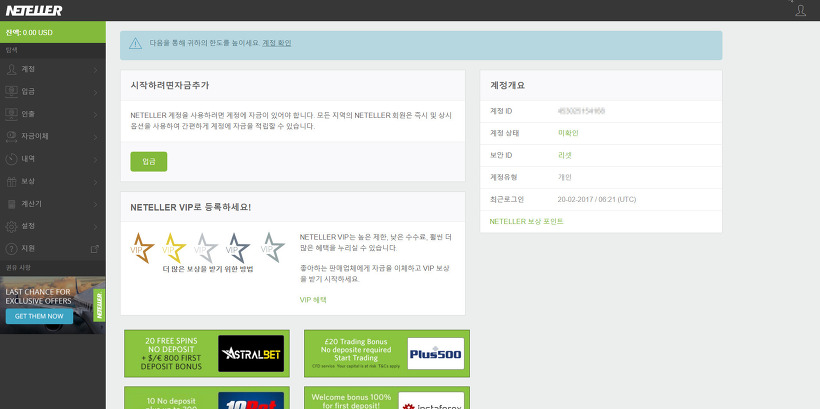Screen dimensions: 820x409
Task: Expand the 내역 menu chevron
Action: click(95, 160)
